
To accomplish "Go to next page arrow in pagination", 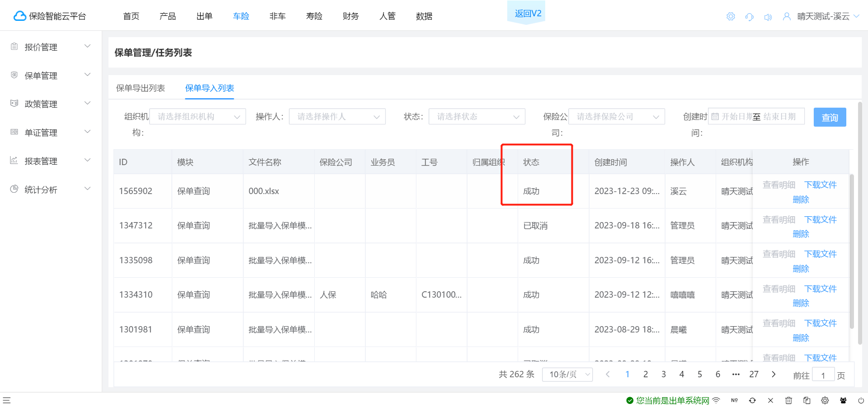I will coord(774,374).
